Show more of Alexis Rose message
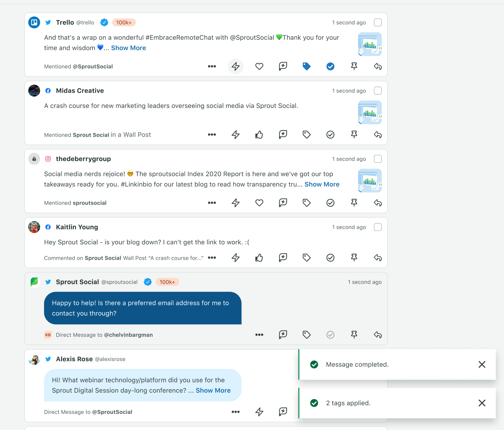The image size is (504, 430). coord(213,390)
